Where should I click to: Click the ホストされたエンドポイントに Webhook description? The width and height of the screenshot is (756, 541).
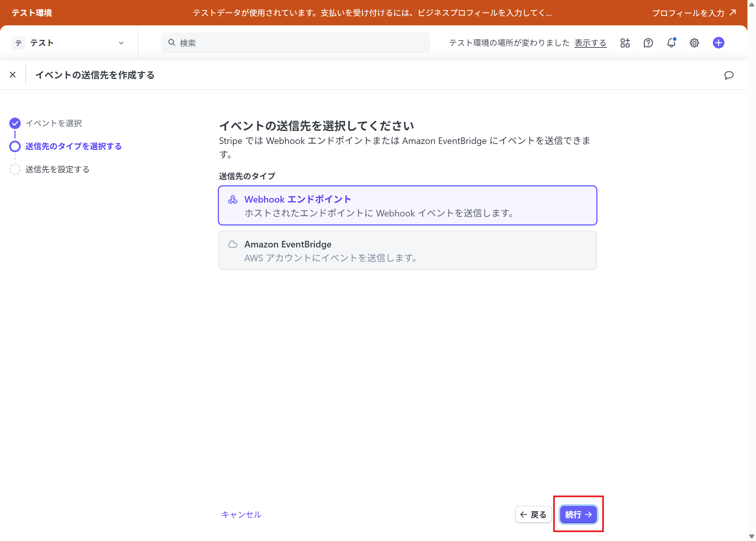(x=380, y=213)
